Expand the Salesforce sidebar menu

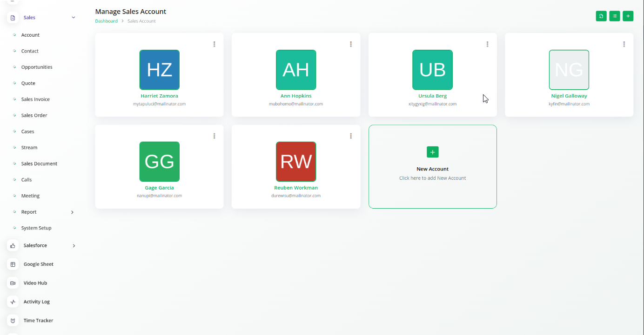[74, 246]
